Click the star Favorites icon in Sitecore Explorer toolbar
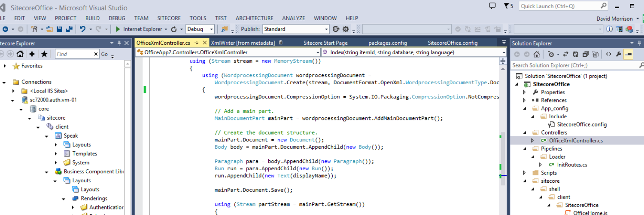Screen dimensions: 644x215 [44, 54]
